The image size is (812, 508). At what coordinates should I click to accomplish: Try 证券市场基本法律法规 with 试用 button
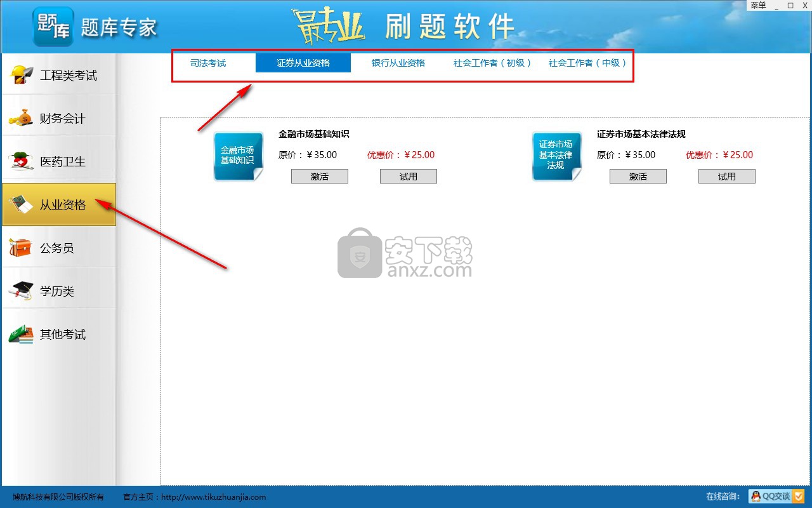(x=727, y=177)
